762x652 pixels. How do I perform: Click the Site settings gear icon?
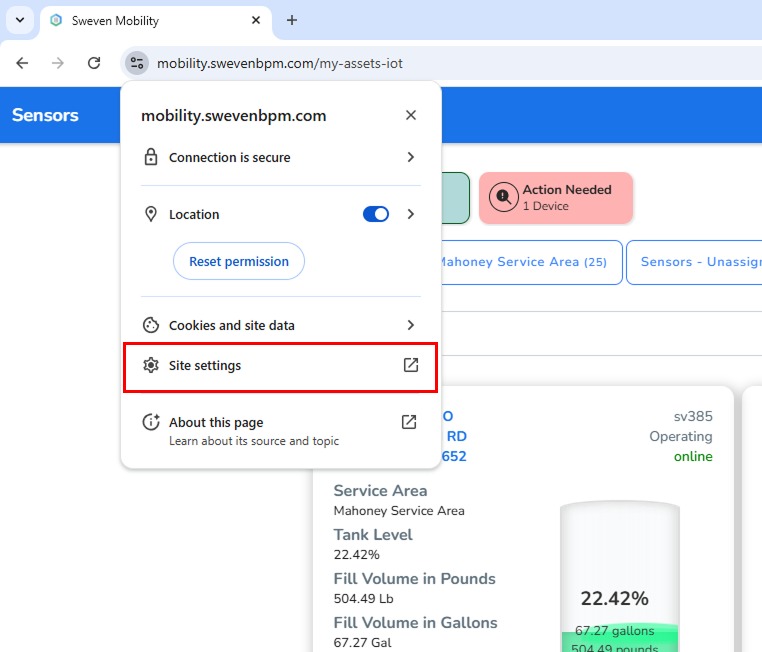(151, 365)
